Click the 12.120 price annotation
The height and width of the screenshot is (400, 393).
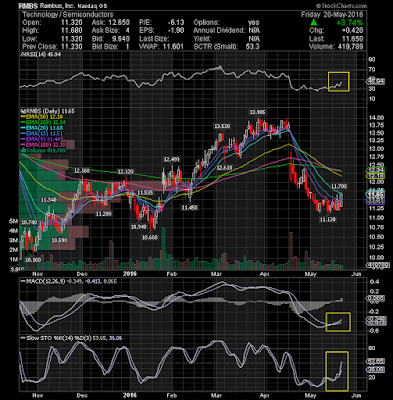[125, 171]
